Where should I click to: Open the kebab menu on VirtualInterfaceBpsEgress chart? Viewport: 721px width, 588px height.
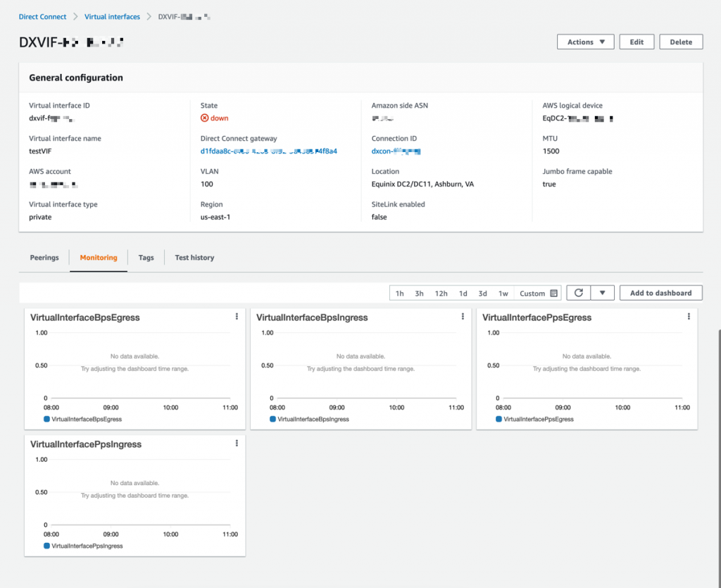click(x=237, y=316)
